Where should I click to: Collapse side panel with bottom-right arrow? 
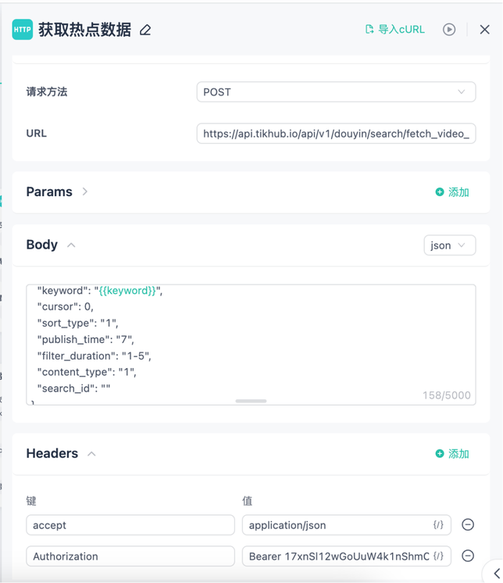tap(496, 573)
